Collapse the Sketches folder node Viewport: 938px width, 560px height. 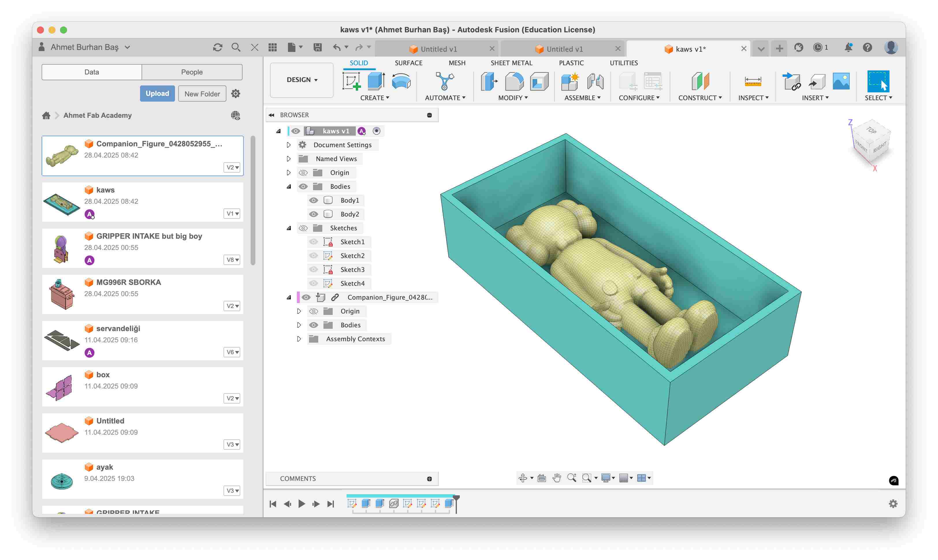289,228
